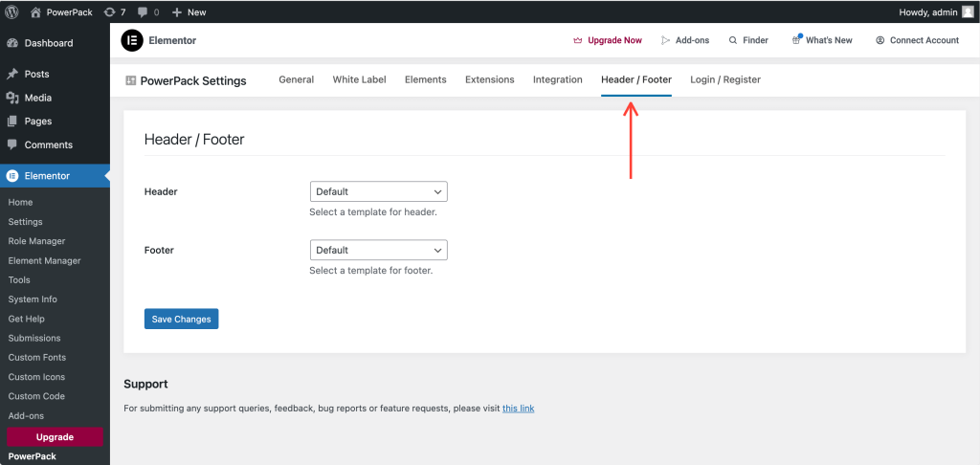Viewport: 980px width, 465px height.
Task: Click the updates icon showing 7
Action: click(110, 11)
